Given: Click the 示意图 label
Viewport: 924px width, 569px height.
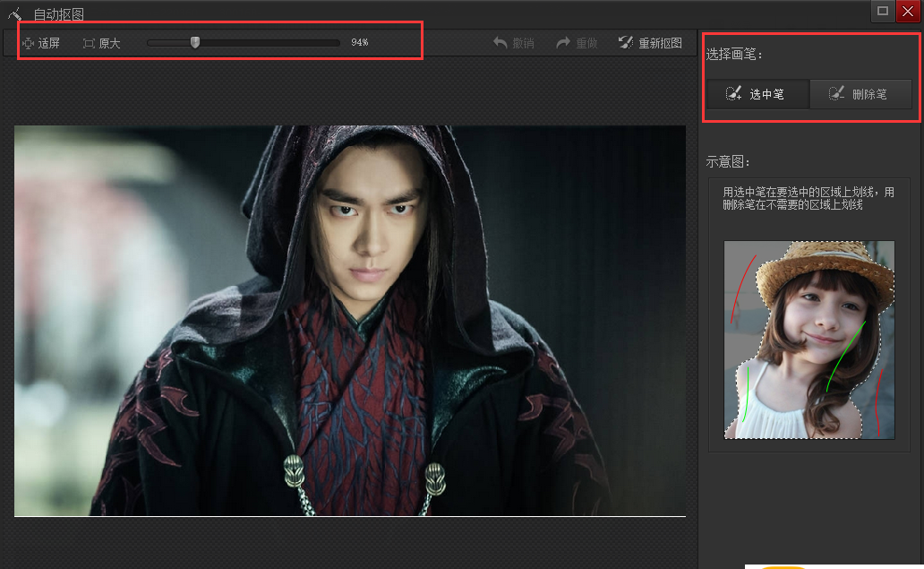Looking at the screenshot, I should (x=727, y=161).
